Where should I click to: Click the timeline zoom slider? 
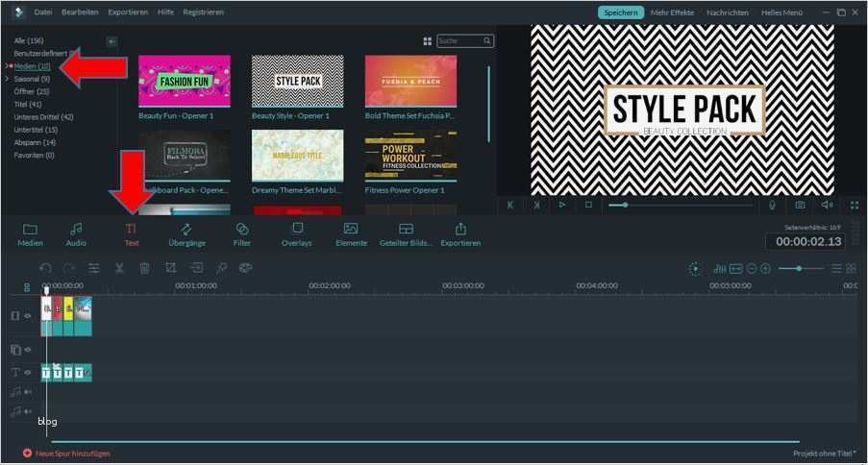point(798,269)
